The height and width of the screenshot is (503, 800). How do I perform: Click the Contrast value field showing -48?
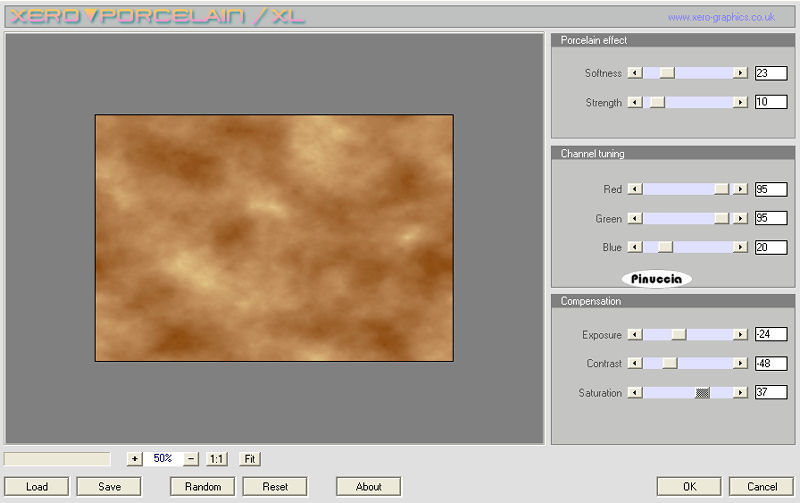(771, 363)
